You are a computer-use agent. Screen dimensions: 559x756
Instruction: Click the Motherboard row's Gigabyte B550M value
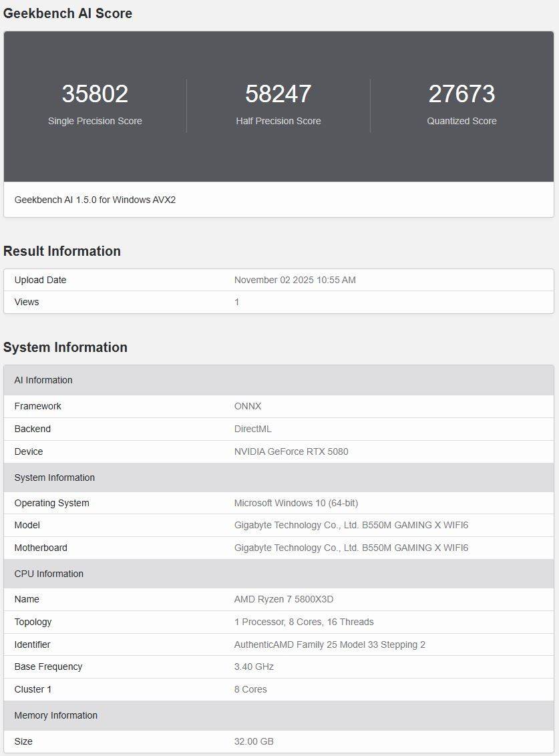351,548
